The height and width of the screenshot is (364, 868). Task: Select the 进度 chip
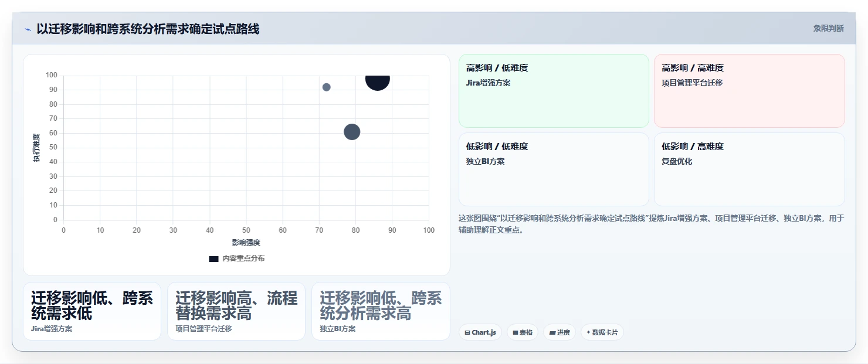coord(560,332)
